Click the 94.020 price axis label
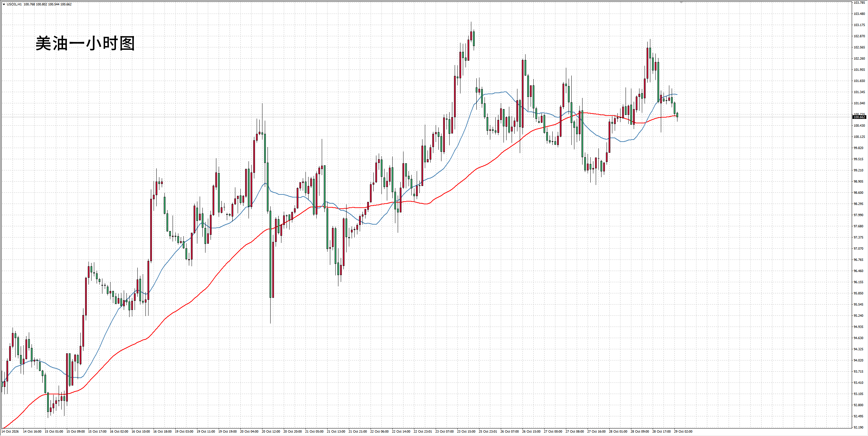The height and width of the screenshot is (436, 868). coord(858,360)
